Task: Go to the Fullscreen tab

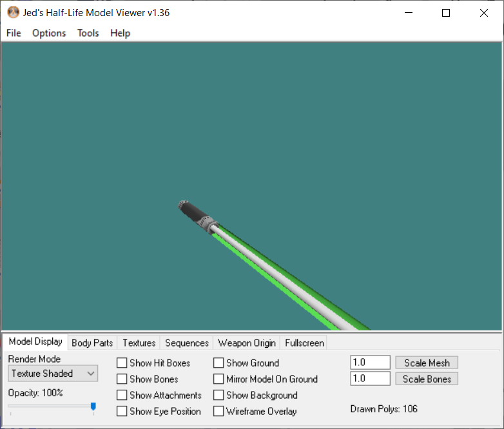Action: click(305, 343)
